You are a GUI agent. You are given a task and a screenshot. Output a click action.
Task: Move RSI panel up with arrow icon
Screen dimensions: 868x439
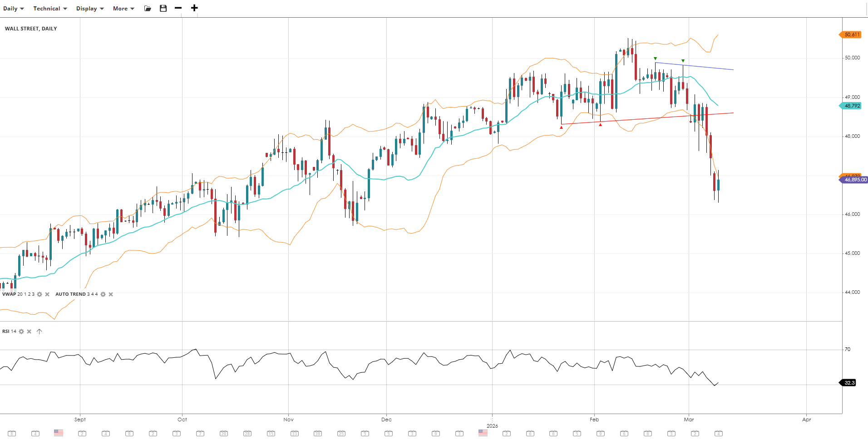pyautogui.click(x=39, y=332)
